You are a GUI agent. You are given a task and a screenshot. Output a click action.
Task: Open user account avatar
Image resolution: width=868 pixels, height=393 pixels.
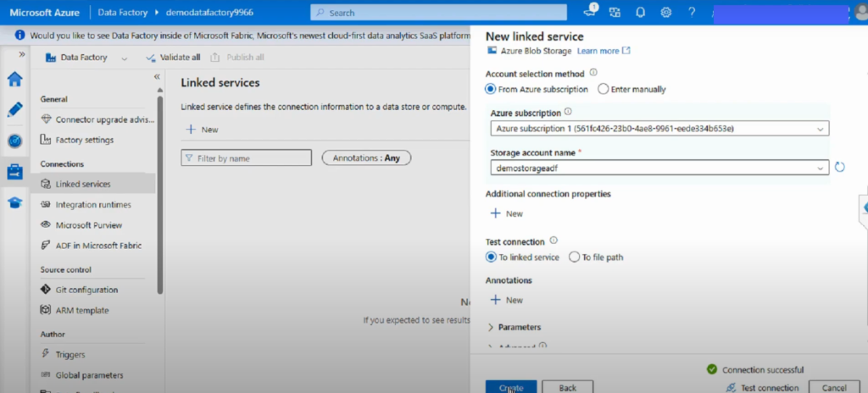[x=860, y=12]
